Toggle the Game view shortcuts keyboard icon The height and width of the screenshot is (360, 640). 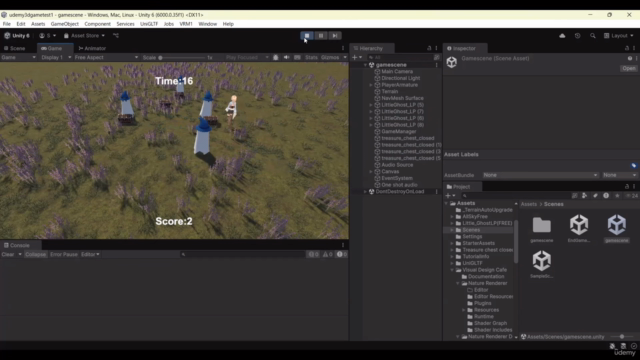297,58
